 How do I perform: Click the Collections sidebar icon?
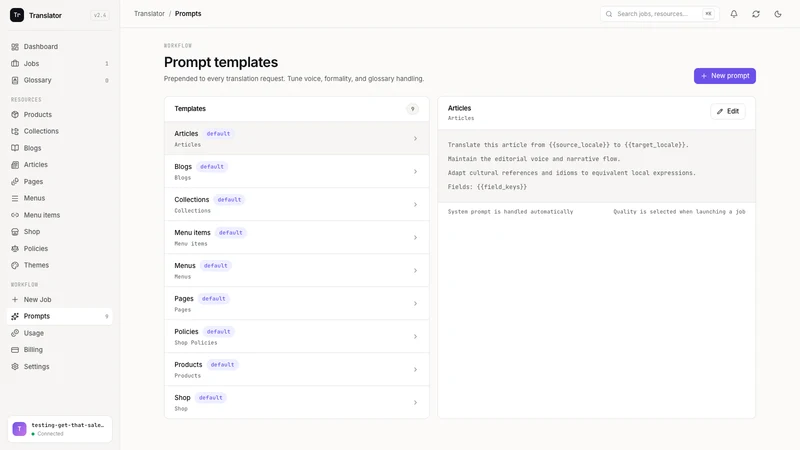[x=15, y=131]
